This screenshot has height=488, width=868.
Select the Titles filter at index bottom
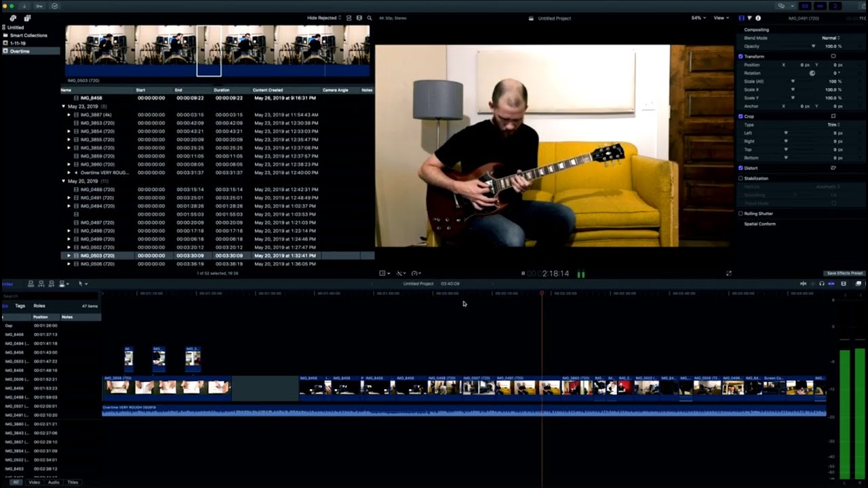73,483
